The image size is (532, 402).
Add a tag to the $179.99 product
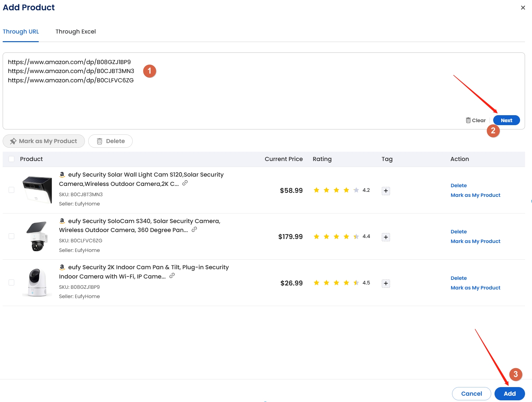pos(386,237)
